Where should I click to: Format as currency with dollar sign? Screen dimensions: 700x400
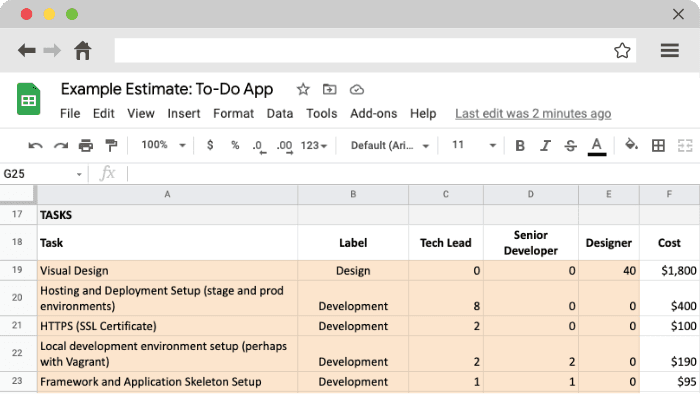click(x=210, y=145)
